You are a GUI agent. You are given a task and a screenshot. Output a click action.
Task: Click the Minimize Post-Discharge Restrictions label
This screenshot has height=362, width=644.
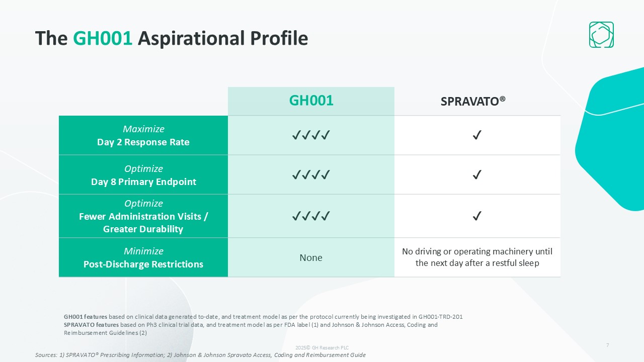[143, 257]
